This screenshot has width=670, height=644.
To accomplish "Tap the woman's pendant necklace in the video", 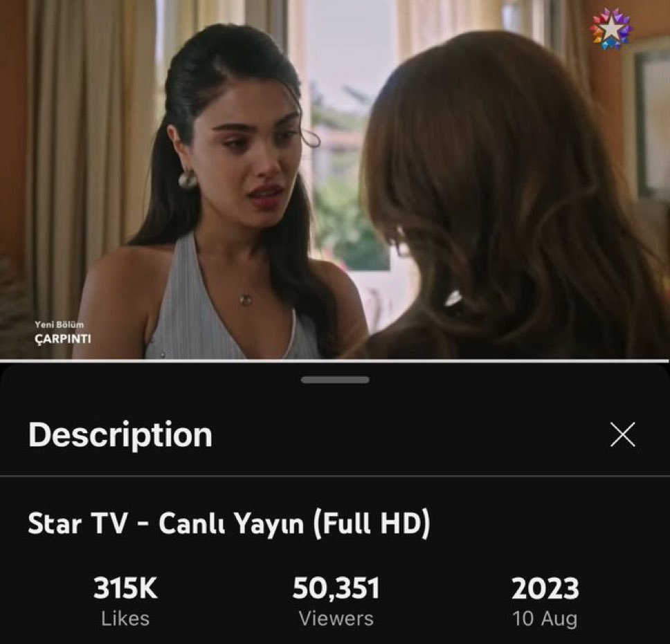I will tap(245, 299).
